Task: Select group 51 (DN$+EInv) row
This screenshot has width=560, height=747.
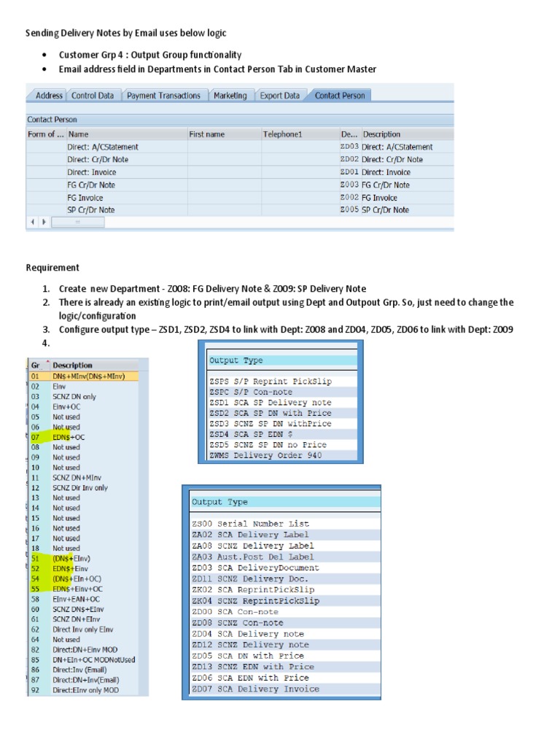Action: point(83,558)
